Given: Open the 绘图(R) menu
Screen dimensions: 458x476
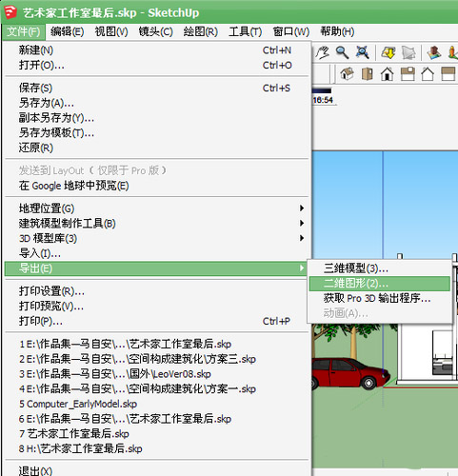Looking at the screenshot, I should (200, 31).
